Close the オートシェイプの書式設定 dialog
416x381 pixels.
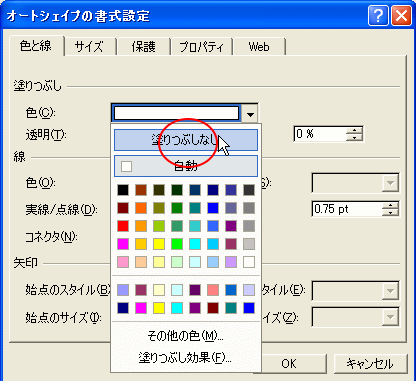(x=401, y=16)
